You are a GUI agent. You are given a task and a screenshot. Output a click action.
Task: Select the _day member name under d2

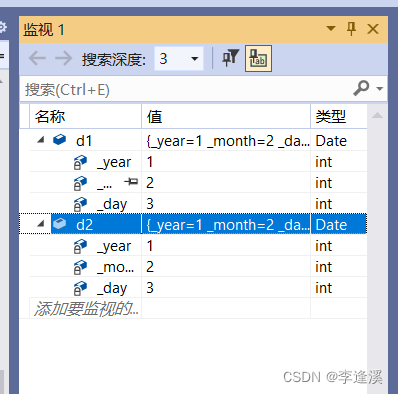[x=112, y=288]
